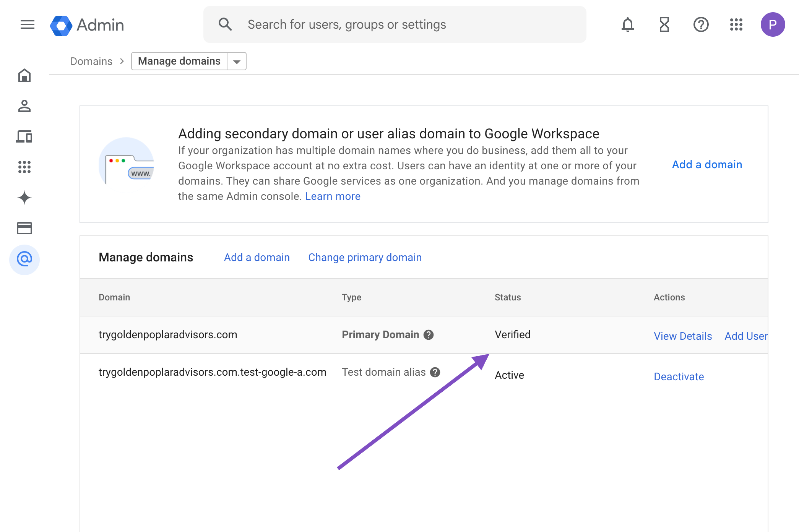Open the Learn more link
The image size is (799, 532).
point(333,196)
